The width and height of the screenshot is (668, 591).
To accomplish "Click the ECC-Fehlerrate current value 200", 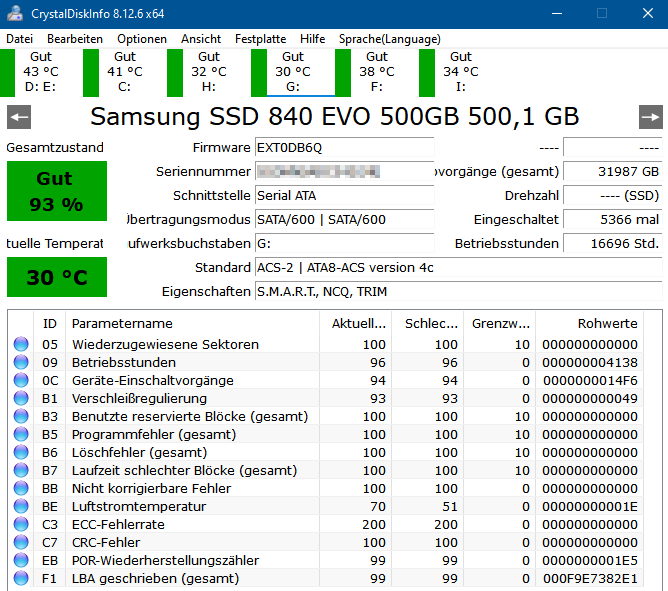I will (374, 524).
